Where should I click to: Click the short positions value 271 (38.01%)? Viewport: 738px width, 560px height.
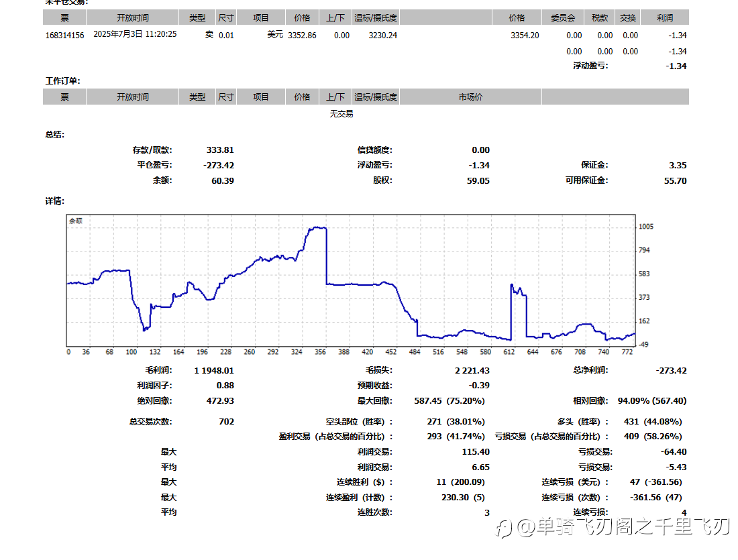coord(456,422)
